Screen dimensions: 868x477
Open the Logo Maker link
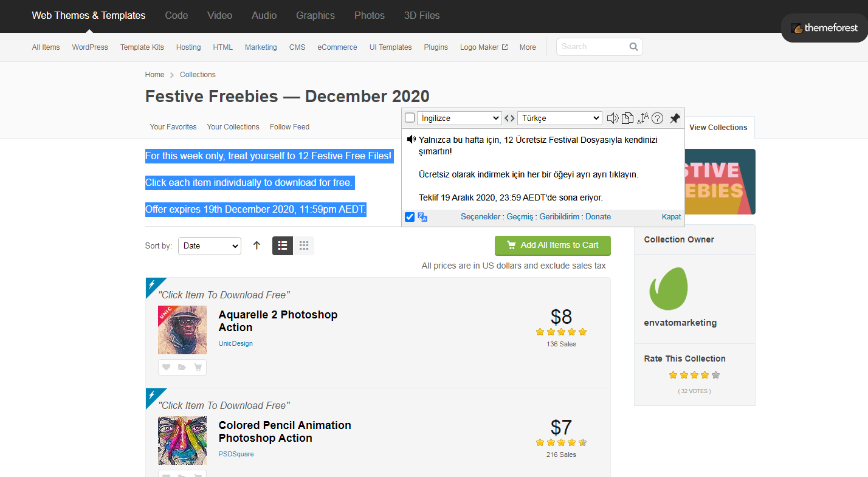pos(484,47)
